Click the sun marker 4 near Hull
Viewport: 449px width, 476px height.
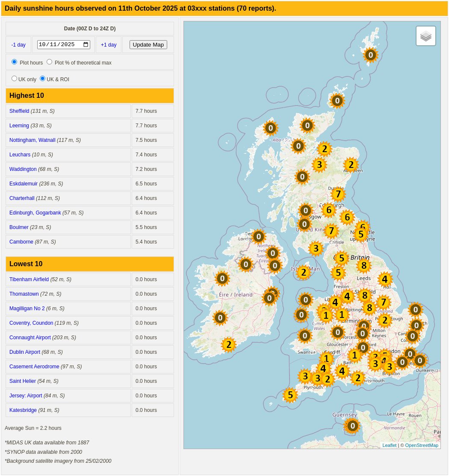(x=384, y=279)
